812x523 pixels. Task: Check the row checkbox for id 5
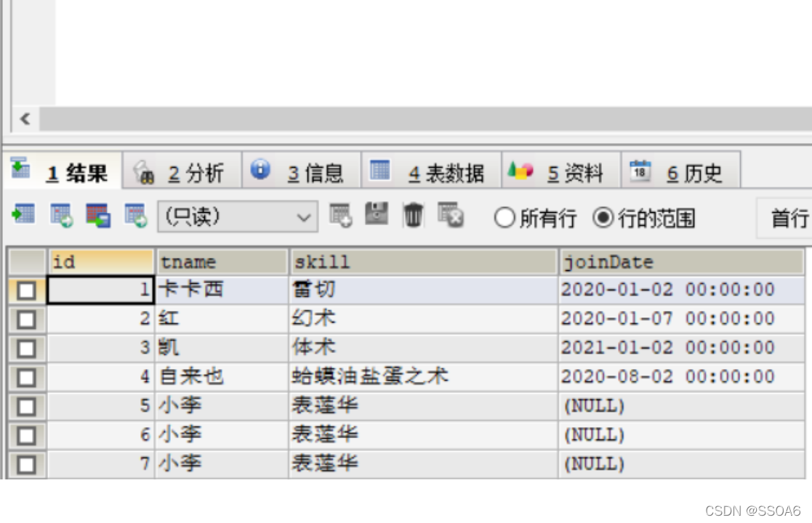pyautogui.click(x=26, y=406)
